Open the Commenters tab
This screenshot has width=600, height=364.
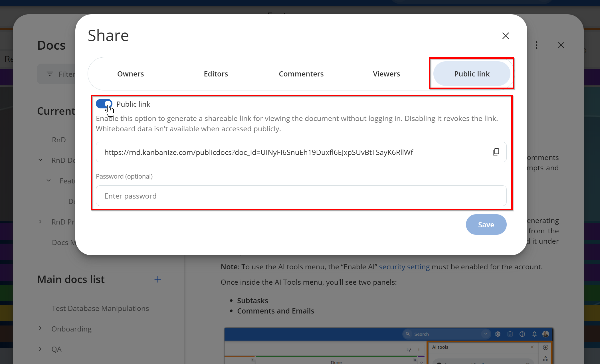[x=301, y=74]
